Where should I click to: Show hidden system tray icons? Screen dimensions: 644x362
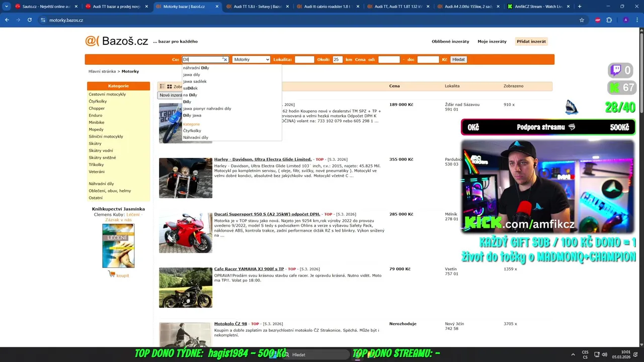(x=573, y=354)
